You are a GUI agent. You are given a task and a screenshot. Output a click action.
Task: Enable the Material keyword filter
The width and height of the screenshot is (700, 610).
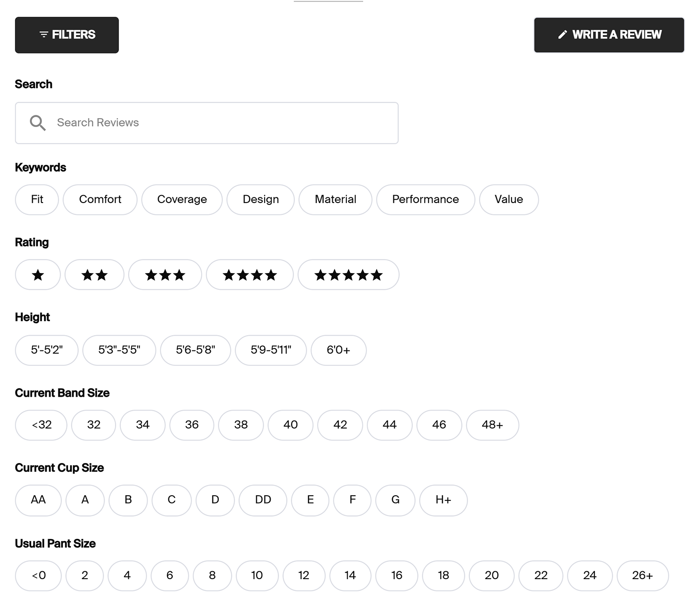click(x=336, y=200)
